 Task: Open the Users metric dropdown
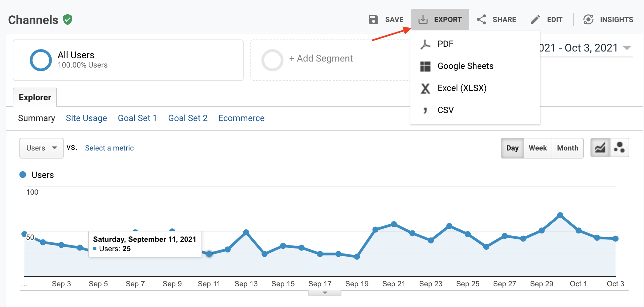(x=42, y=148)
